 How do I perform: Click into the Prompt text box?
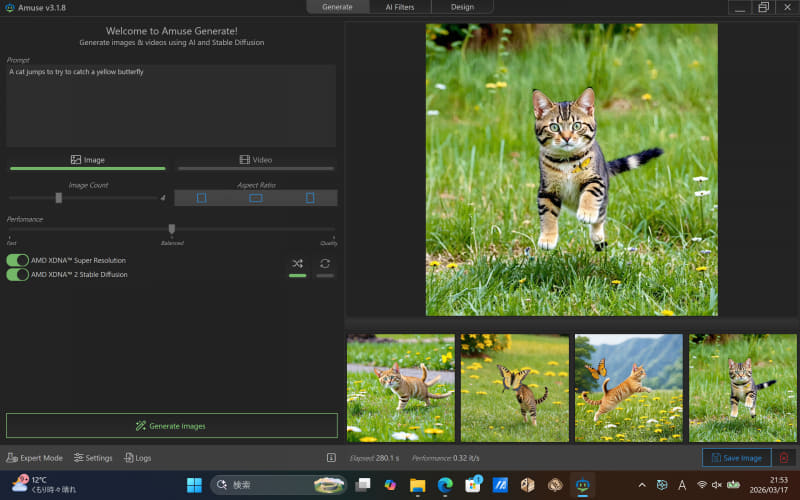[x=171, y=106]
